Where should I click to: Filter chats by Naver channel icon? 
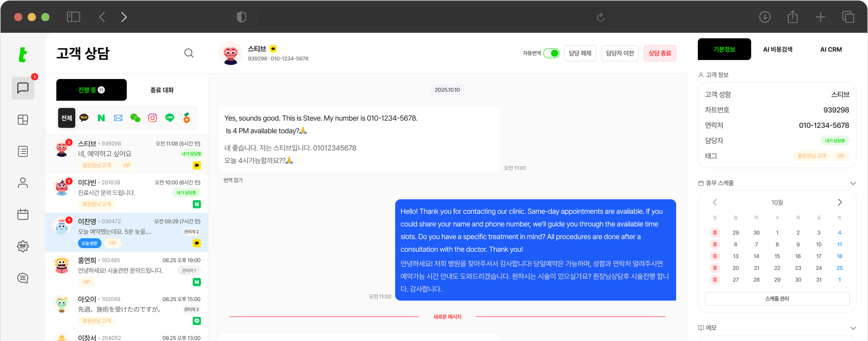coord(101,118)
